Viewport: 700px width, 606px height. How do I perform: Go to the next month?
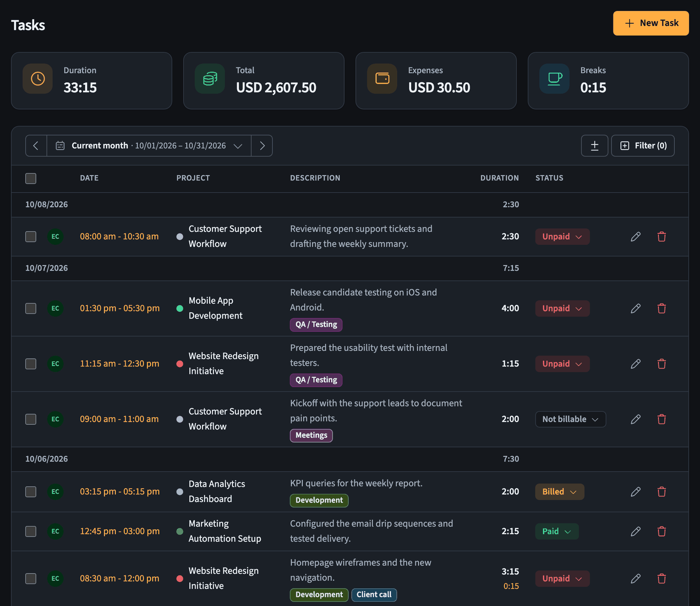(262, 146)
